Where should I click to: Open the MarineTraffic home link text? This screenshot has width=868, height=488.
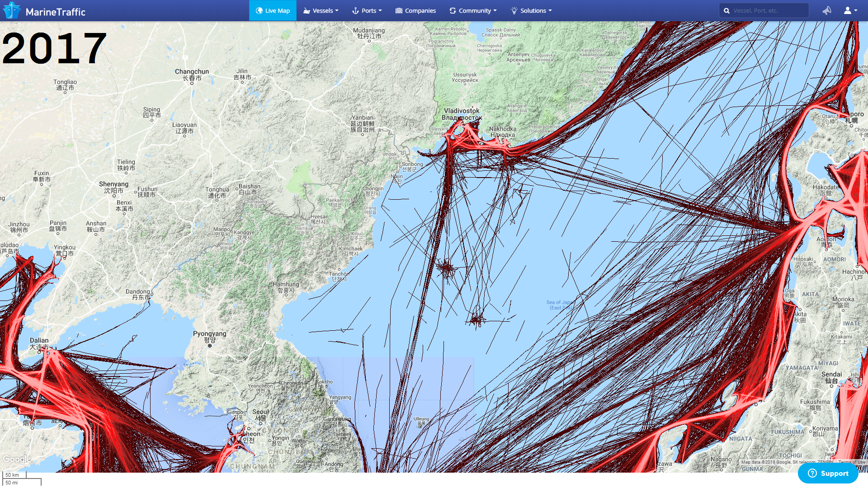tap(55, 12)
